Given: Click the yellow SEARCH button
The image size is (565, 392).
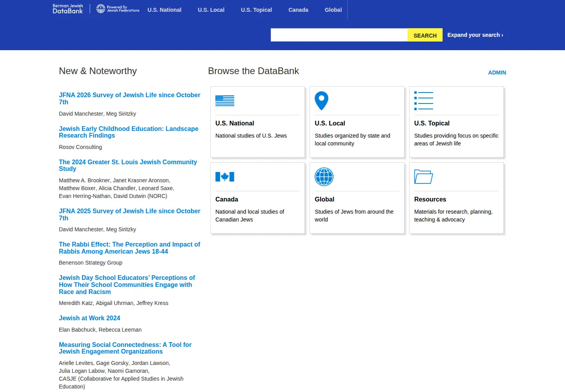Looking at the screenshot, I should [x=425, y=35].
